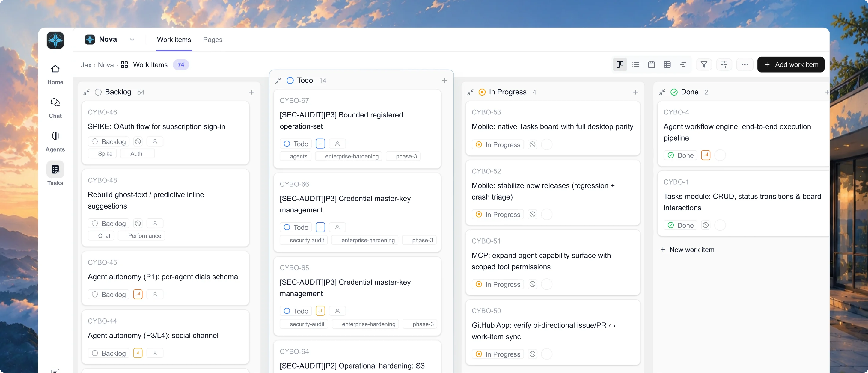
Task: Open the filter funnel menu
Action: (x=704, y=64)
